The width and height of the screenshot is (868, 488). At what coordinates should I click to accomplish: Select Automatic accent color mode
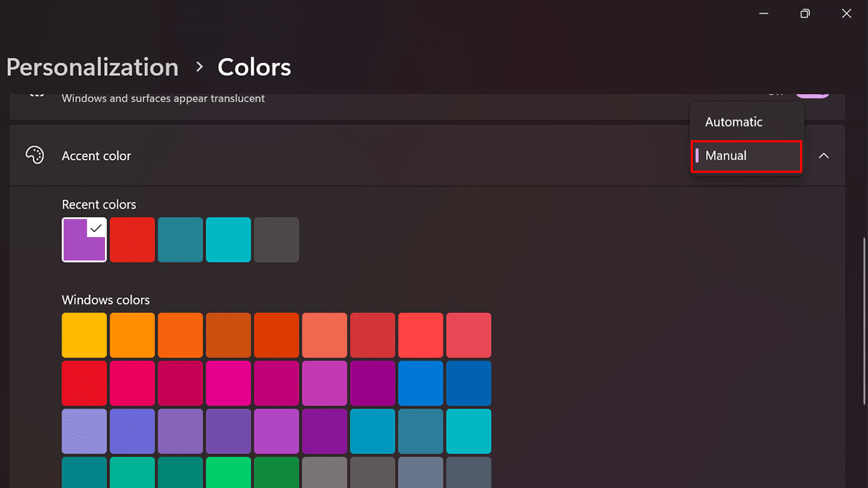(x=733, y=121)
